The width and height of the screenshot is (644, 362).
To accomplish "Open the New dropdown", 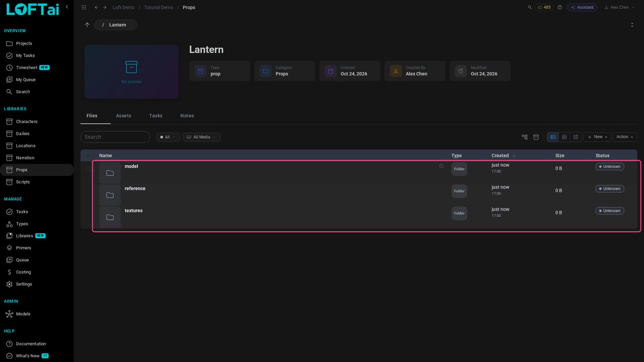I will click(597, 137).
